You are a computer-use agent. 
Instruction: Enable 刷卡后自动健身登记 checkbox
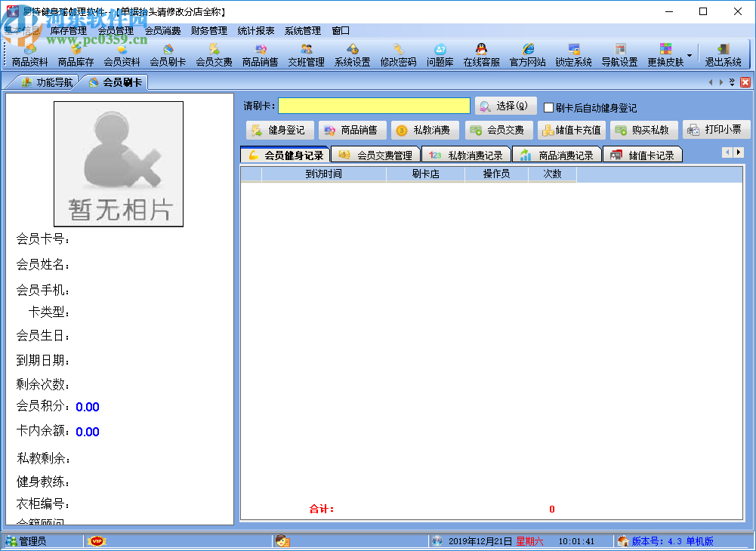(x=548, y=107)
